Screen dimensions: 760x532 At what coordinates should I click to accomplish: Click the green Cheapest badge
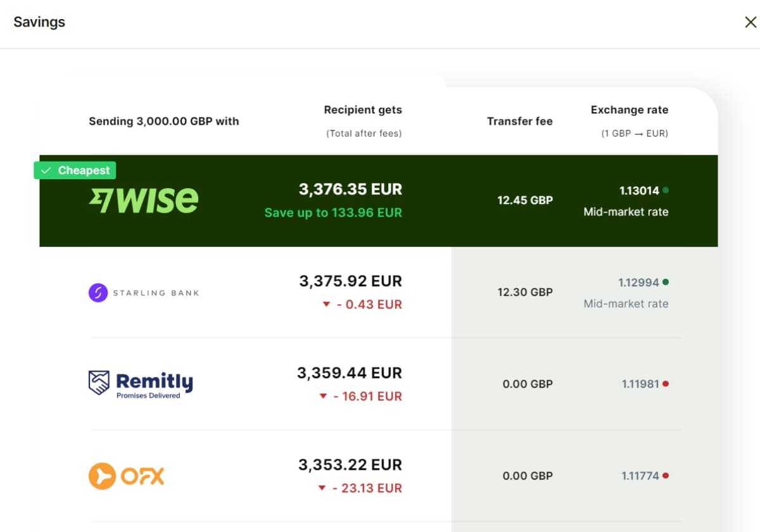tap(75, 170)
